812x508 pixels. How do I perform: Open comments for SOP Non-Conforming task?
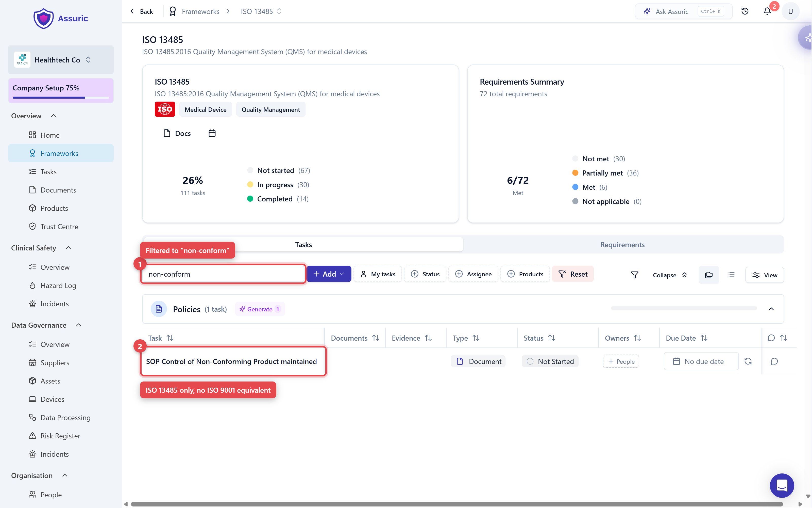coord(774,361)
